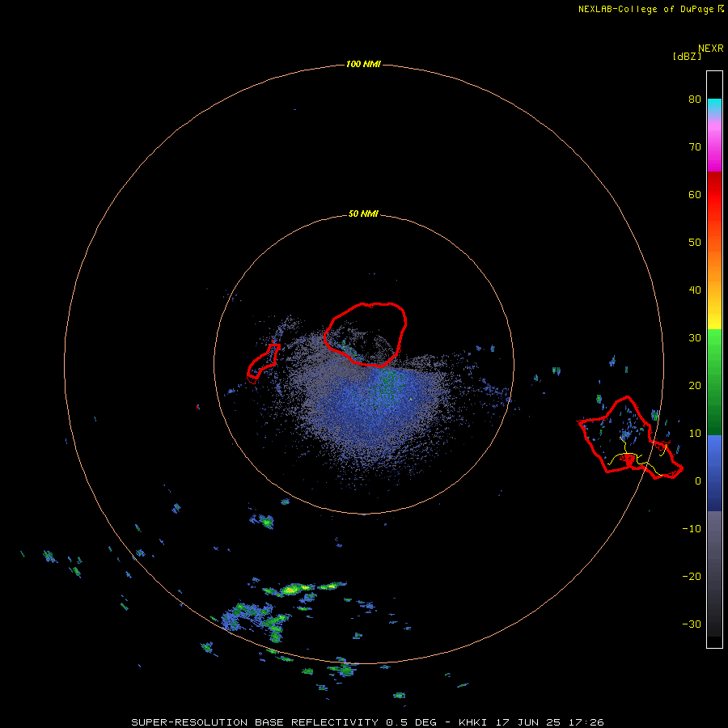
Task: Click the 17 JUN 25 17:26 timestamp
Action: (550, 722)
